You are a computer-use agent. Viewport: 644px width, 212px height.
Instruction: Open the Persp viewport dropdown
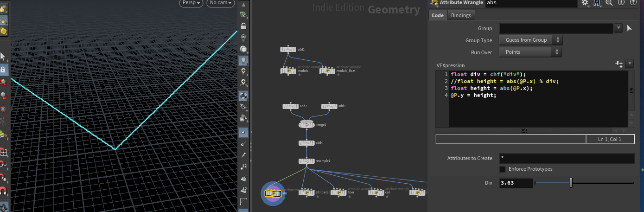pos(191,3)
